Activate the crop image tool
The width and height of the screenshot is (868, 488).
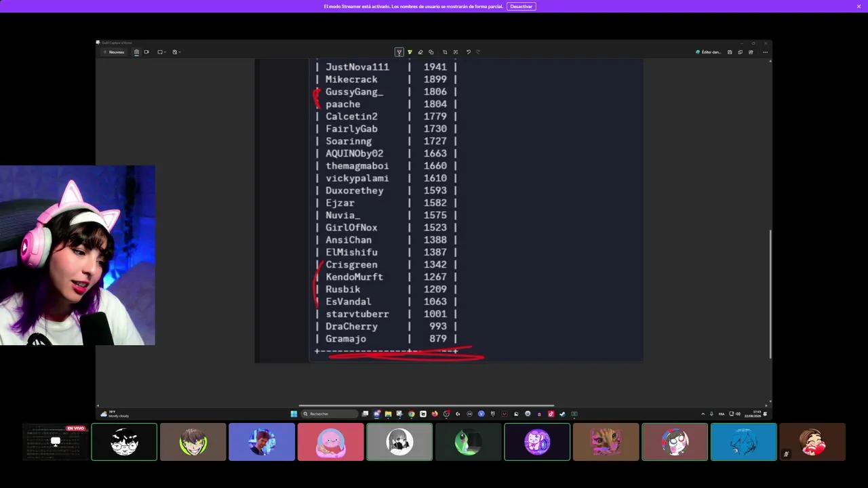[x=445, y=52]
